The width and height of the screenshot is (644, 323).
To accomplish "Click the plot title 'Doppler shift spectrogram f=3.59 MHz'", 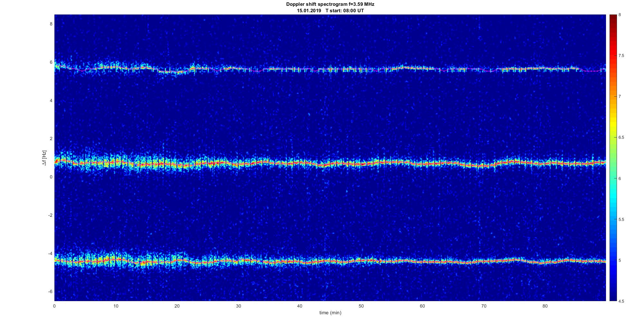I will click(x=330, y=5).
